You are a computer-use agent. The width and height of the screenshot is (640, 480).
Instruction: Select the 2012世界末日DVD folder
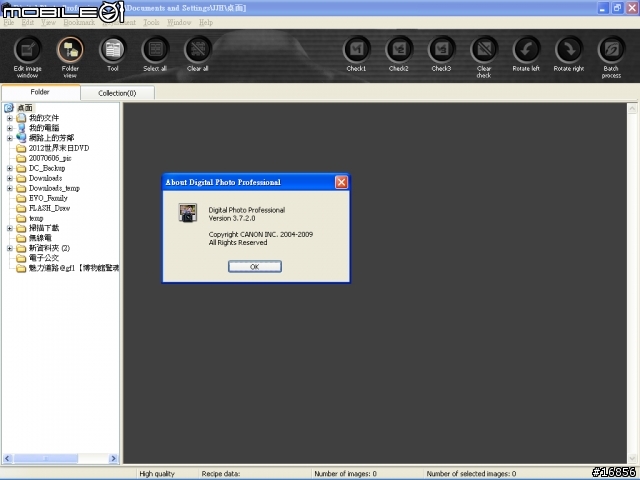pyautogui.click(x=59, y=148)
